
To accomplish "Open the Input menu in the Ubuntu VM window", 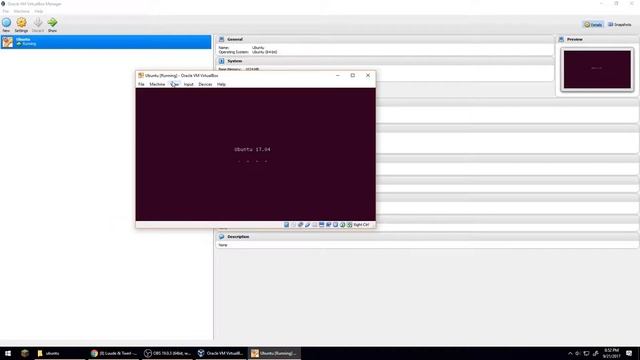I will 189,84.
